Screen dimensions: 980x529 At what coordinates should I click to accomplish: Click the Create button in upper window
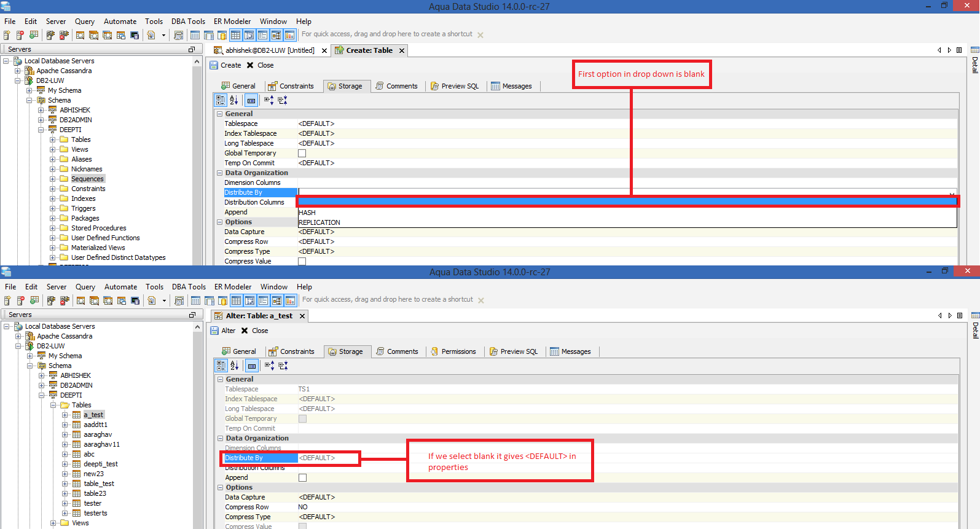(x=225, y=66)
